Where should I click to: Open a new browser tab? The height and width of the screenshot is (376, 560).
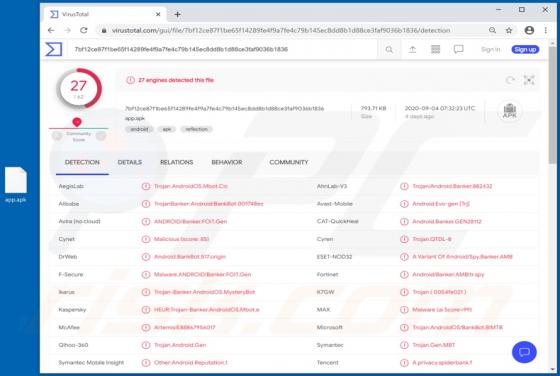coord(178,14)
